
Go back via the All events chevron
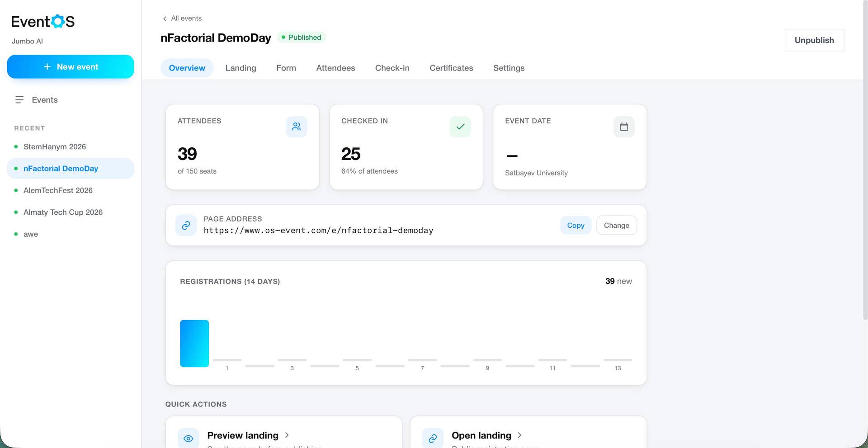(x=165, y=19)
